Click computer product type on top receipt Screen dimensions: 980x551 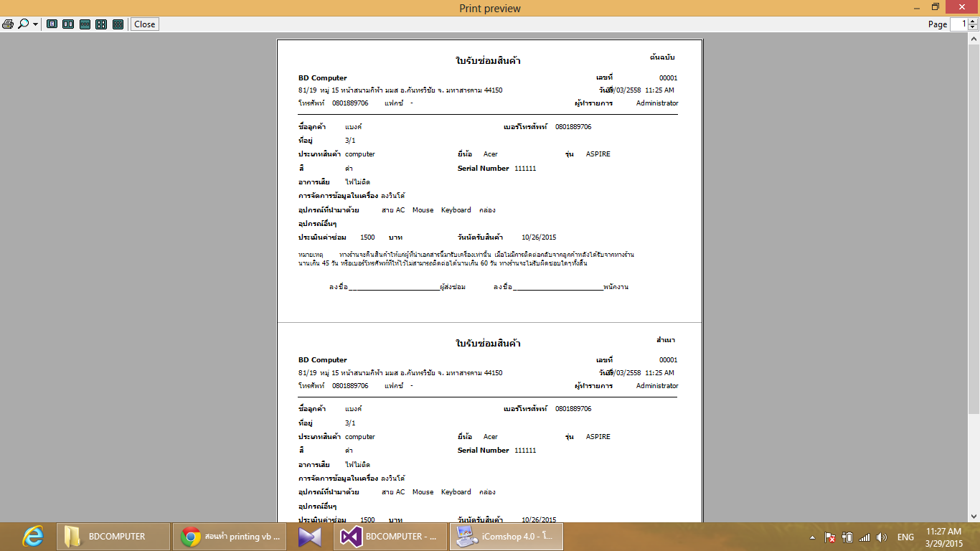[x=360, y=154]
